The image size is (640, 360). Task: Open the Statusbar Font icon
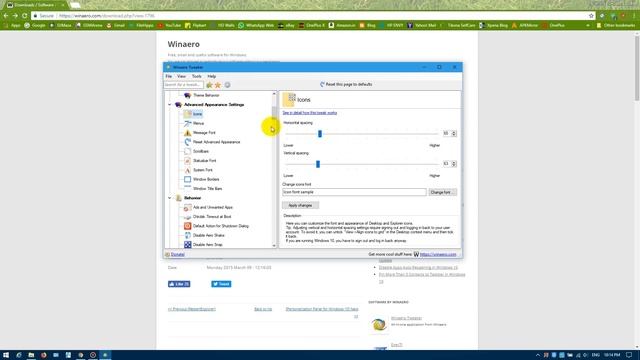tap(187, 161)
